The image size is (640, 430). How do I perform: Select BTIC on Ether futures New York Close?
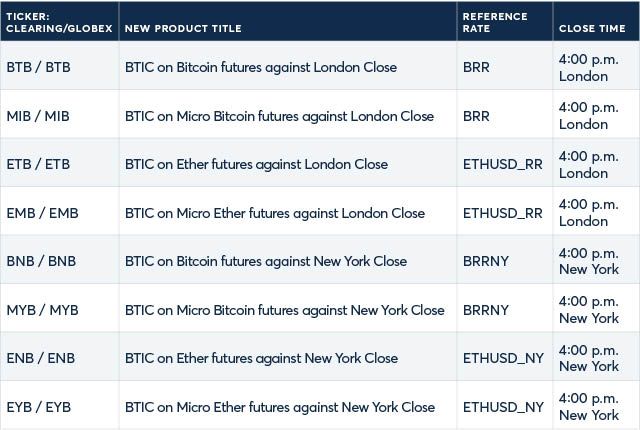pos(261,358)
